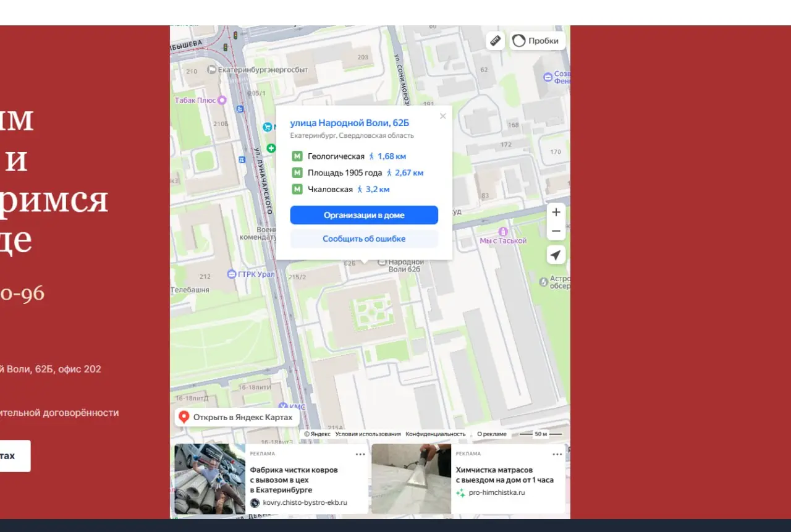The height and width of the screenshot is (532, 791).
Task: Click the © Яндекс copyright link
Action: tap(317, 434)
